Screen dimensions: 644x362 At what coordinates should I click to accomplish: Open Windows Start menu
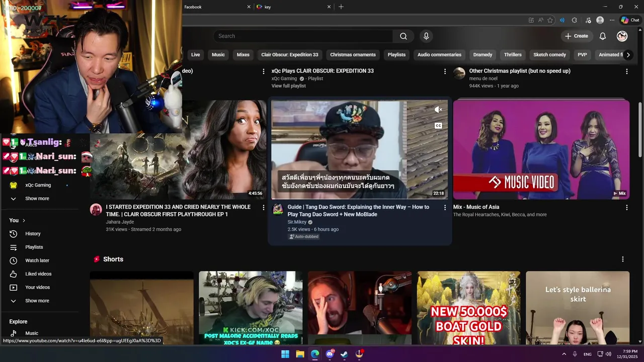coord(285,354)
